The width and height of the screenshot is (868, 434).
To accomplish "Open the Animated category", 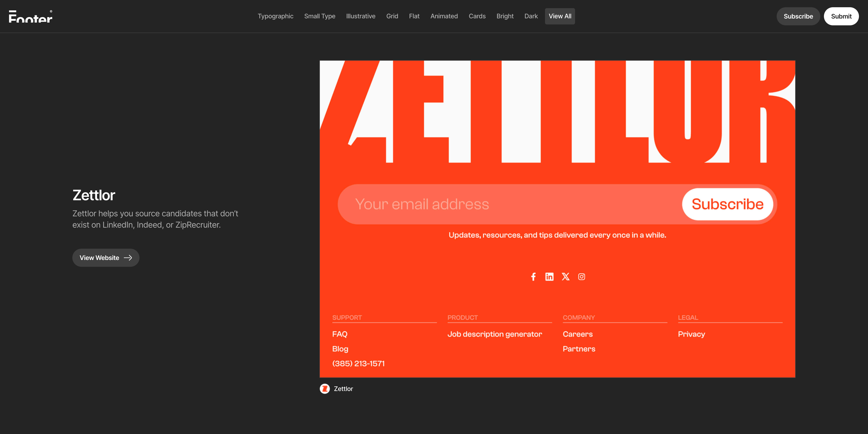I will [444, 16].
